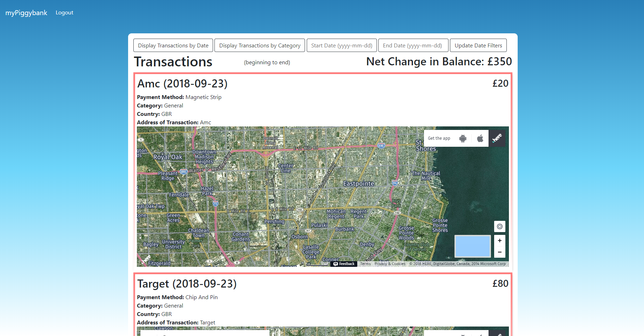644x336 pixels.
Task: Click Update Date Filters button
Action: pos(478,45)
